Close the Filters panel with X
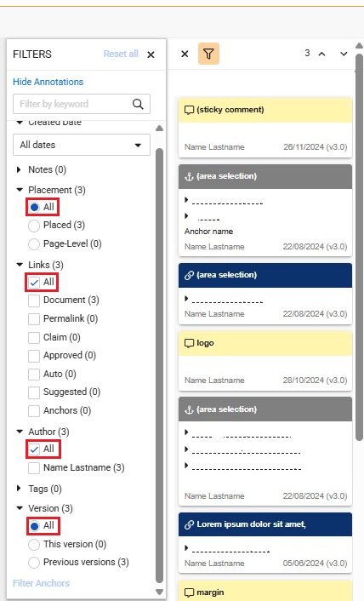The width and height of the screenshot is (364, 601). click(151, 54)
